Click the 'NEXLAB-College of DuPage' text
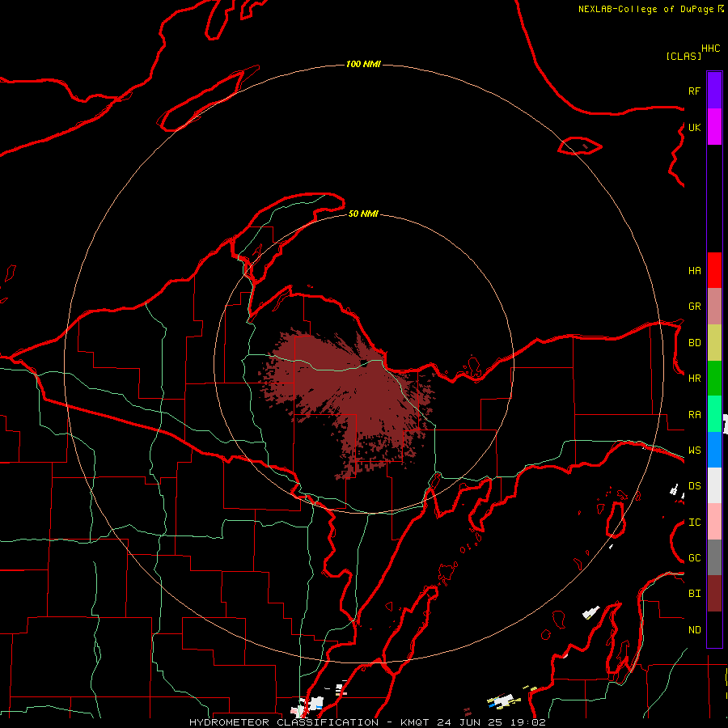The height and width of the screenshot is (728, 728). tap(645, 9)
